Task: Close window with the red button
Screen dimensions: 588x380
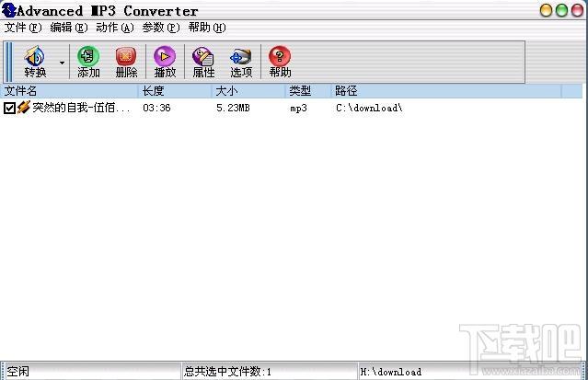Action: [577, 10]
